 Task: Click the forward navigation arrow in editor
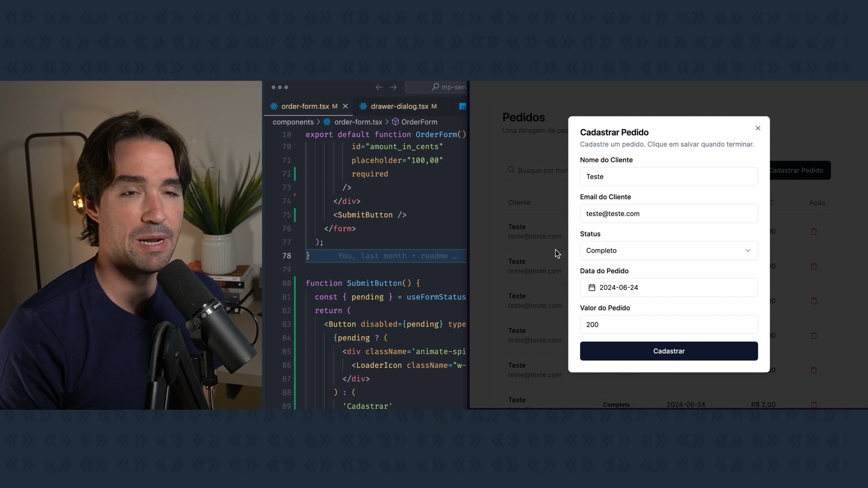coord(393,87)
